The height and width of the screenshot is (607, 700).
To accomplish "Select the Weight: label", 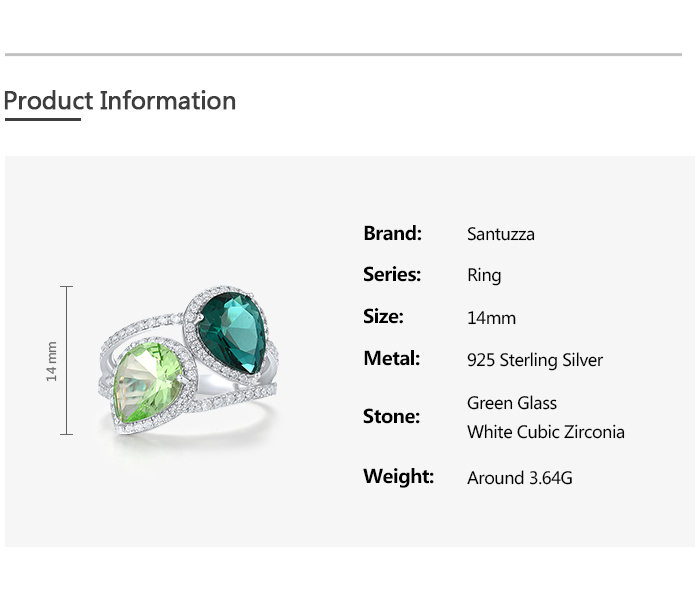I will (x=398, y=477).
